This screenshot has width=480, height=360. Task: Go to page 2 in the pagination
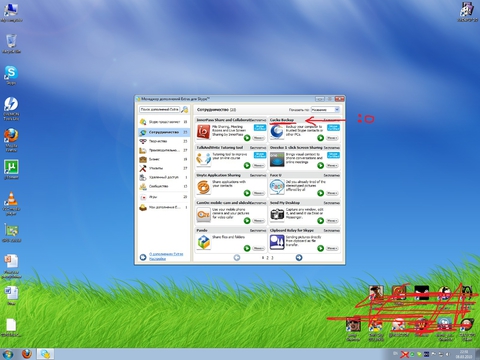(267, 258)
